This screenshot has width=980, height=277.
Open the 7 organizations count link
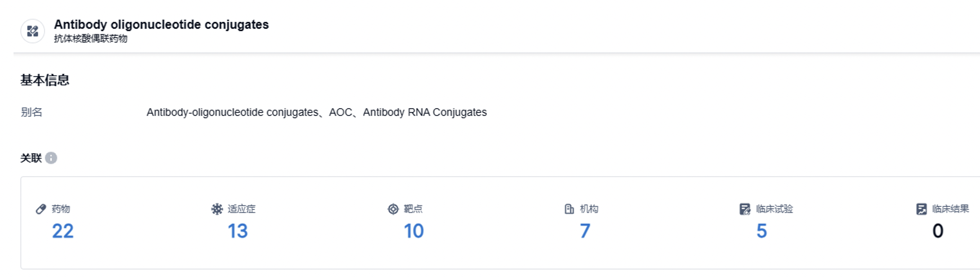pos(585,231)
